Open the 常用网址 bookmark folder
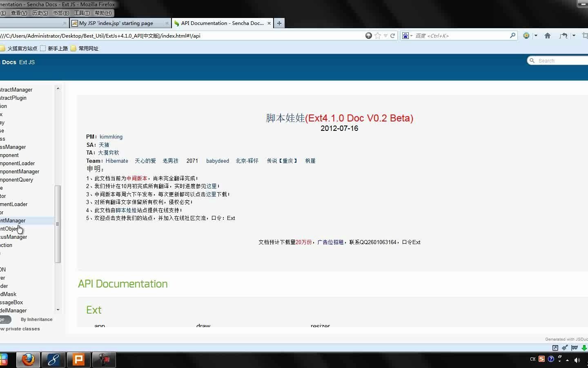 (x=85, y=48)
